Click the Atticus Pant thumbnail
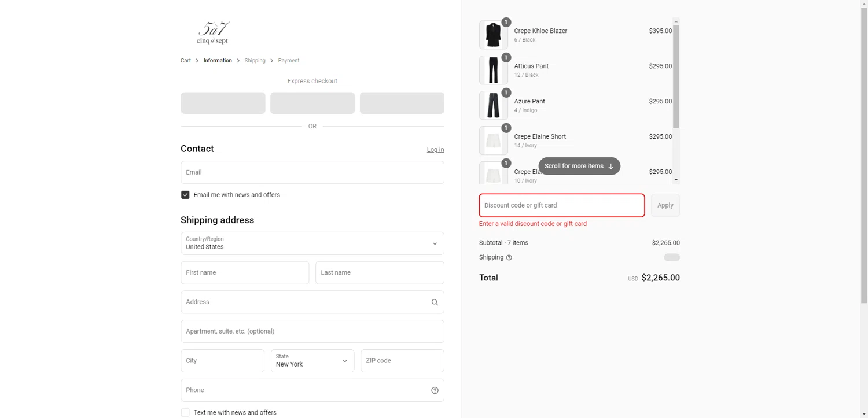The image size is (868, 418). click(x=494, y=70)
